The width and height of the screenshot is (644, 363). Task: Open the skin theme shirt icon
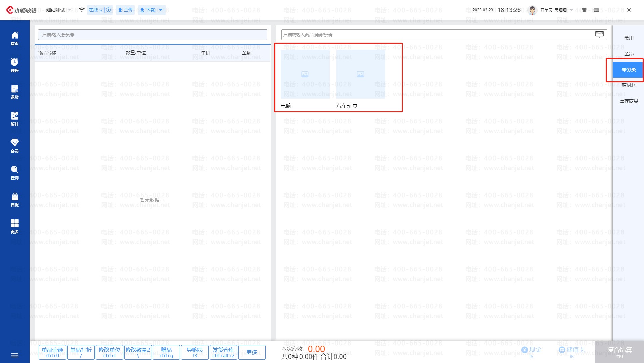pos(584,10)
